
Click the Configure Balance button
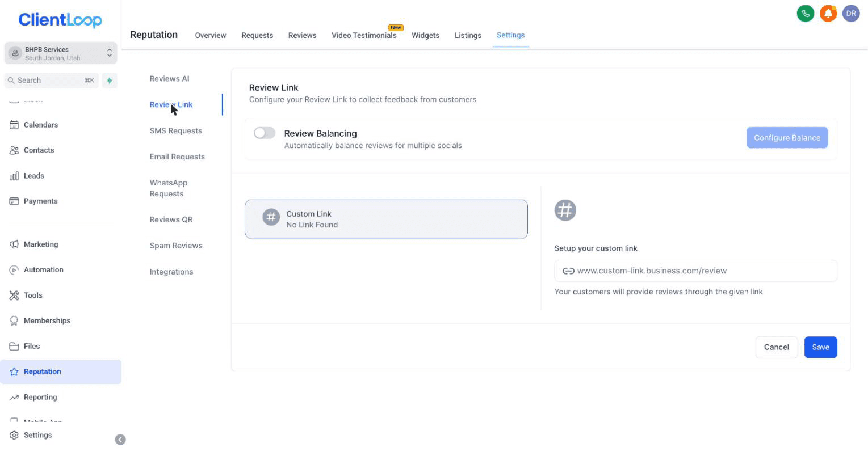pos(787,138)
